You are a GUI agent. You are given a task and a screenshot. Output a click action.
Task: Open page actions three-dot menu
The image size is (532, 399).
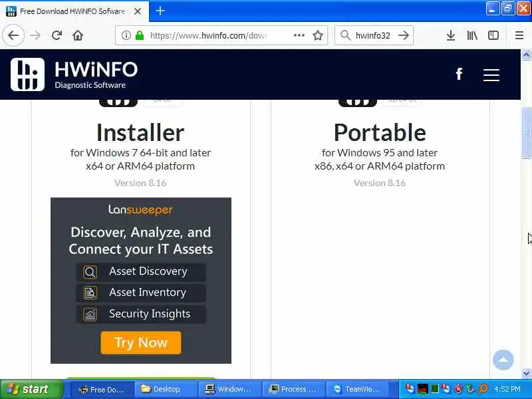pos(299,35)
